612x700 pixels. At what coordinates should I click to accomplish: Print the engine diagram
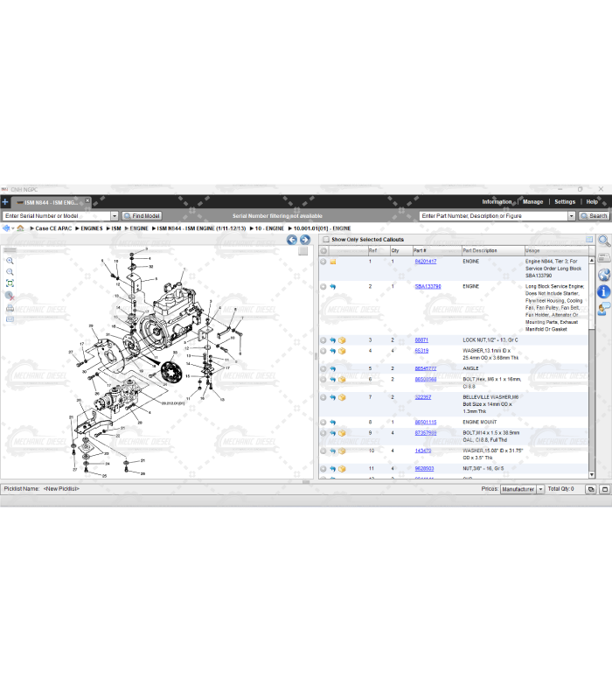10,308
